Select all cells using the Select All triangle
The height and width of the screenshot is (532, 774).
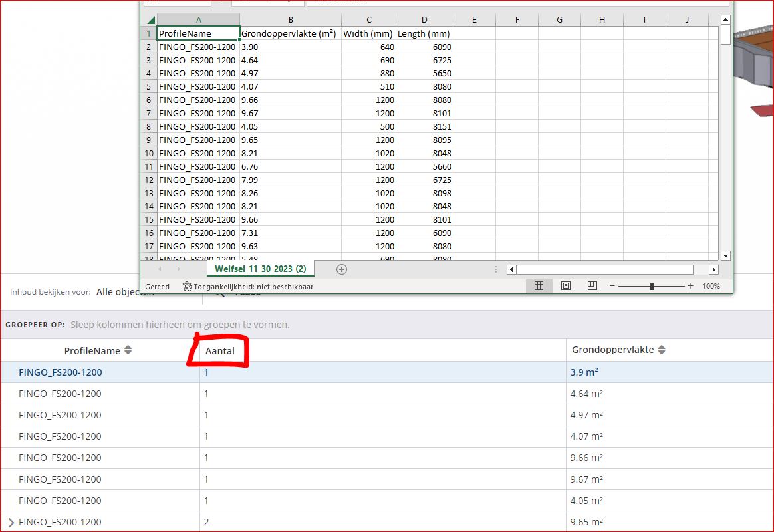coord(150,19)
